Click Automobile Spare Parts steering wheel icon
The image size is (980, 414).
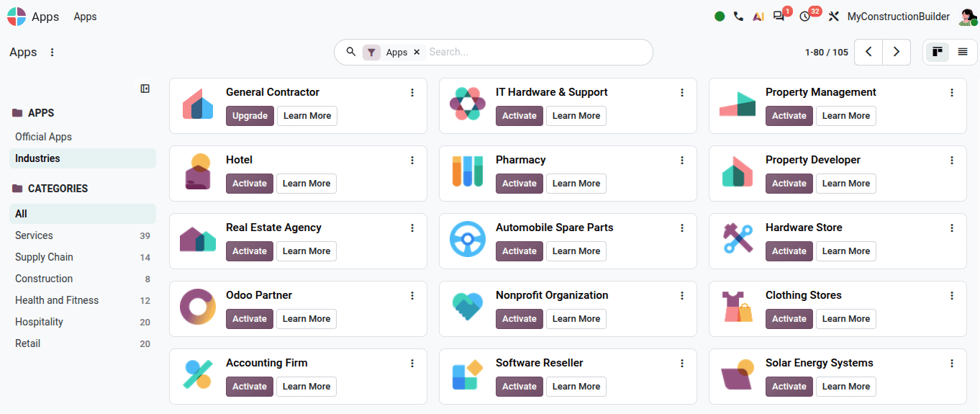[467, 240]
